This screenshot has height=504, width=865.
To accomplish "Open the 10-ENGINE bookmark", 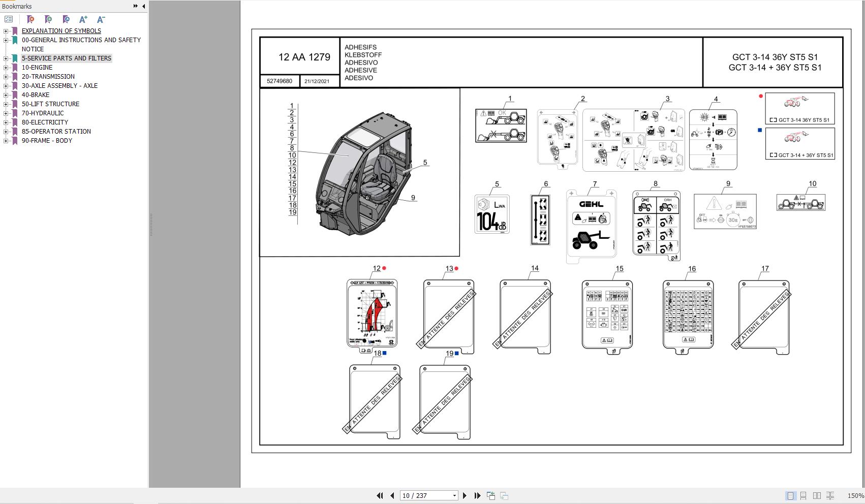I will tap(37, 68).
